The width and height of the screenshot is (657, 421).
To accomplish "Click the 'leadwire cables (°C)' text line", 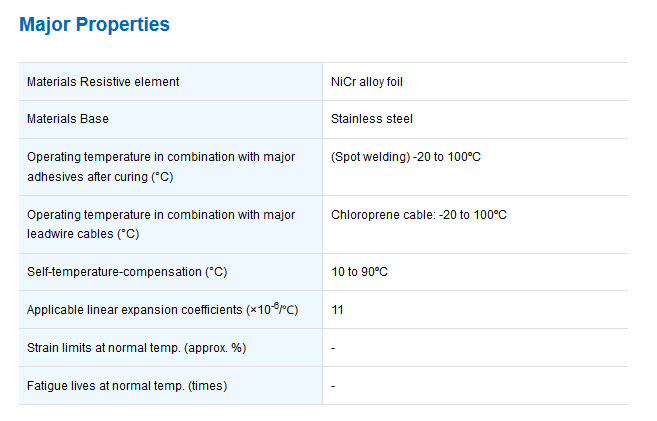I will coord(83,234).
